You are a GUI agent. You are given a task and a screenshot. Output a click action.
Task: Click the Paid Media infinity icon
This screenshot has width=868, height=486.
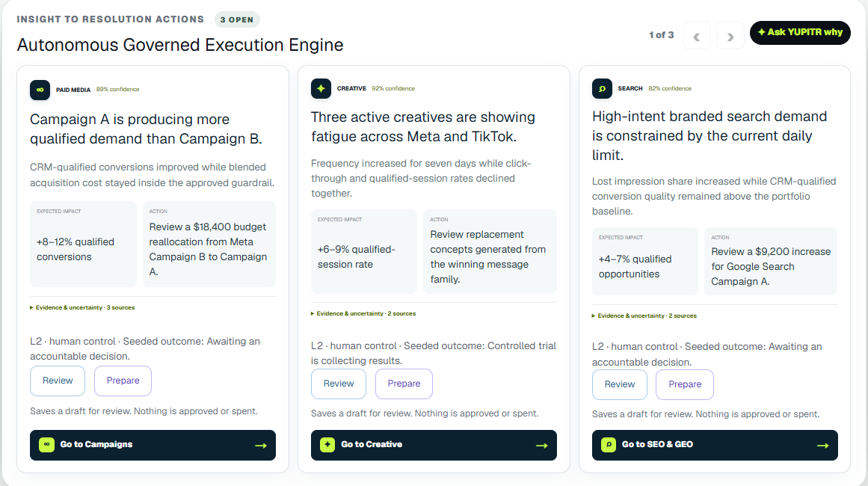[40, 90]
